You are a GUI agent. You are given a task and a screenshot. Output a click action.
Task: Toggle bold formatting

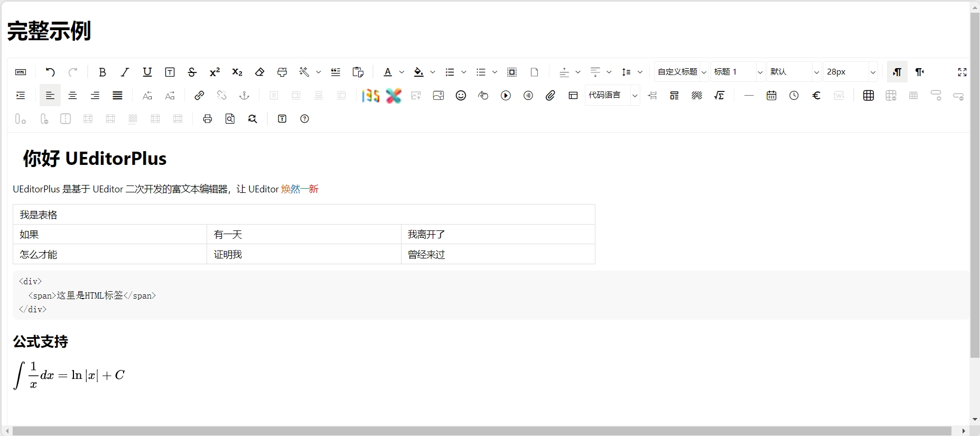click(x=102, y=72)
